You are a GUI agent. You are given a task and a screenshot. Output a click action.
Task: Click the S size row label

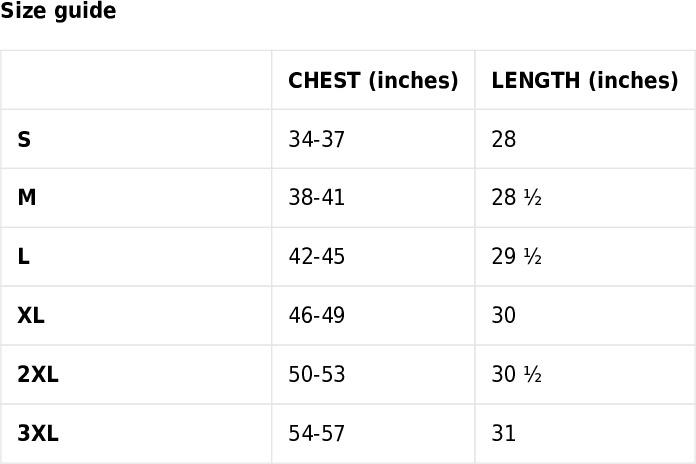(x=24, y=139)
